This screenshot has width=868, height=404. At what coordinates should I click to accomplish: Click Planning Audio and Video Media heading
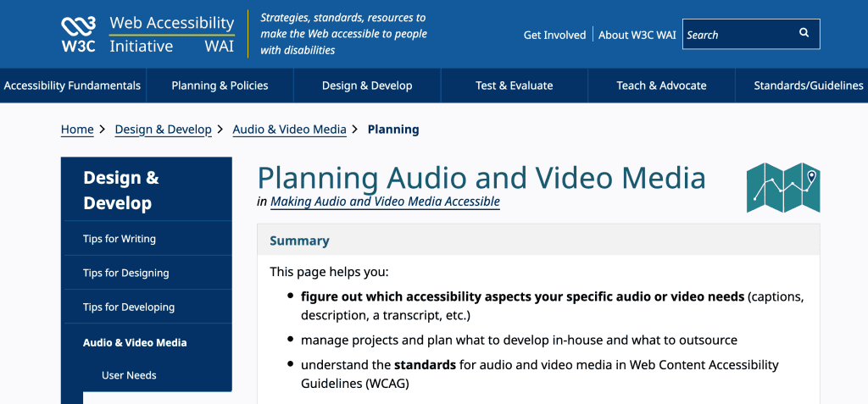pyautogui.click(x=481, y=178)
